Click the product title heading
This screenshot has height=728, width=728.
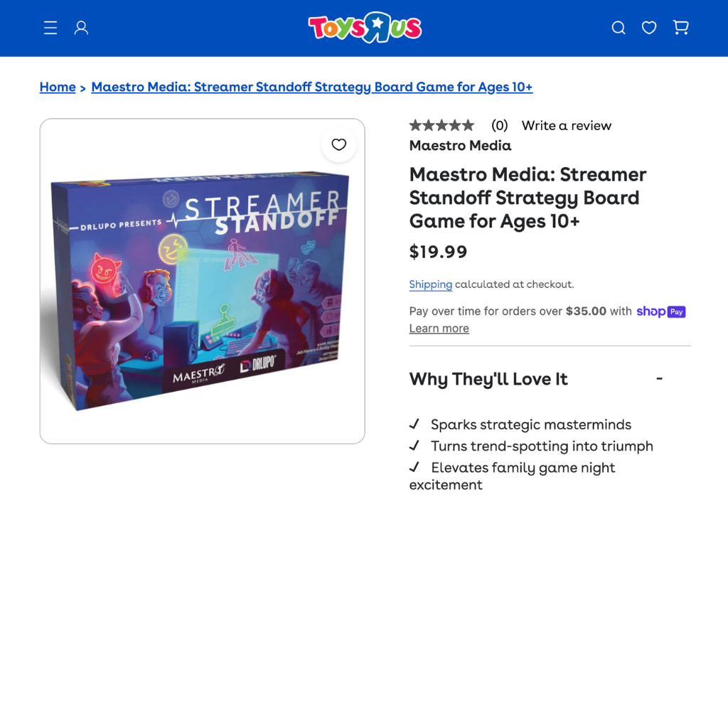pos(528,198)
